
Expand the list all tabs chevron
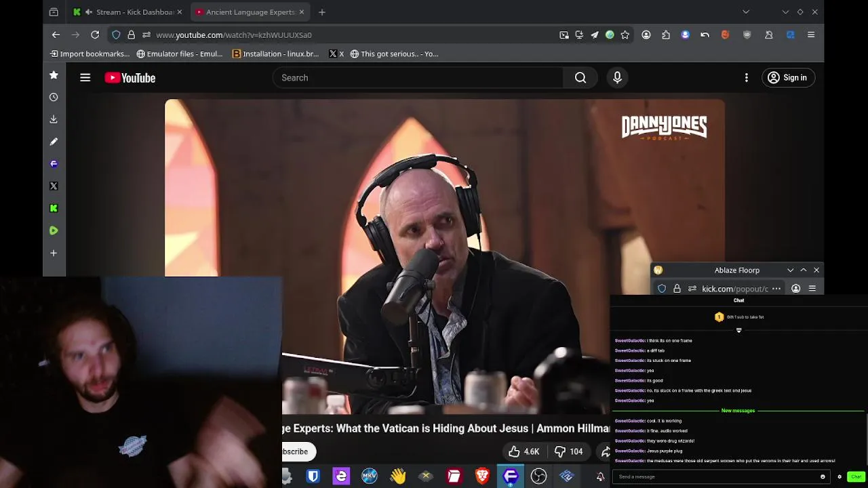746,12
